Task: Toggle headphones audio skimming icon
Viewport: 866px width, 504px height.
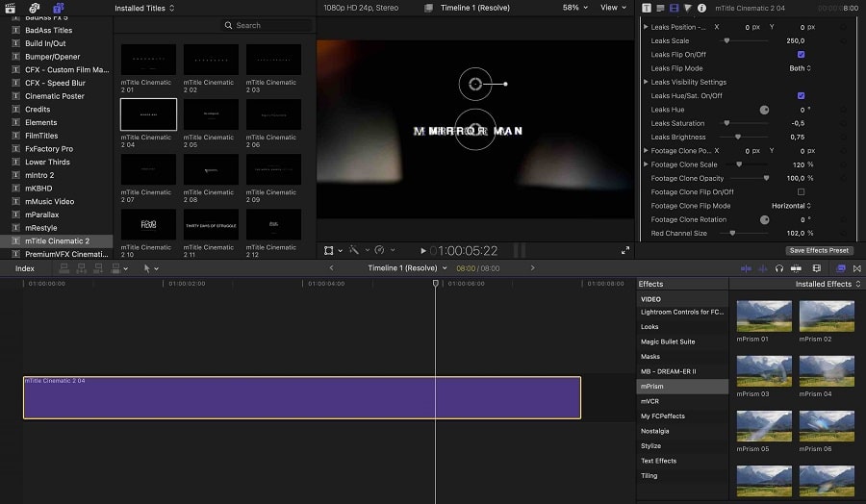Action: click(x=778, y=268)
